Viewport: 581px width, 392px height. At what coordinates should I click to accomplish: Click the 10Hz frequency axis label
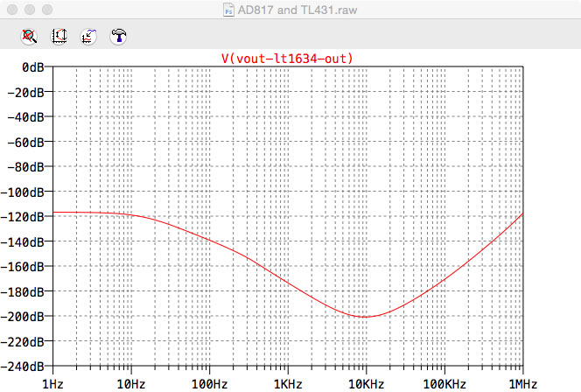click(131, 384)
